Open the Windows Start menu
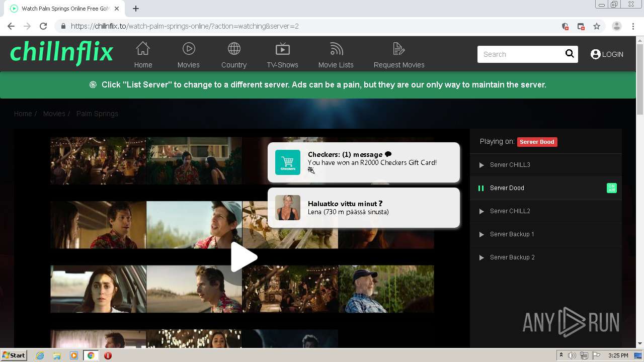Viewport: 644px width, 362px height. pos(14,355)
